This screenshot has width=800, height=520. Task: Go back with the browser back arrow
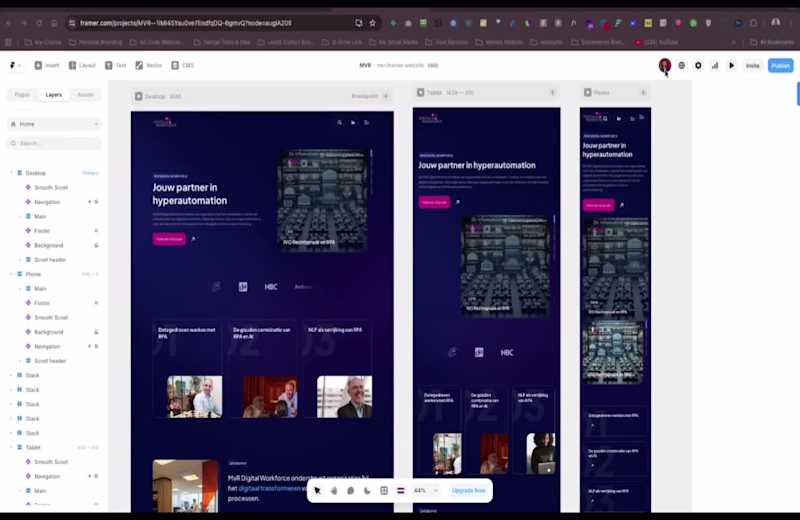click(x=9, y=23)
